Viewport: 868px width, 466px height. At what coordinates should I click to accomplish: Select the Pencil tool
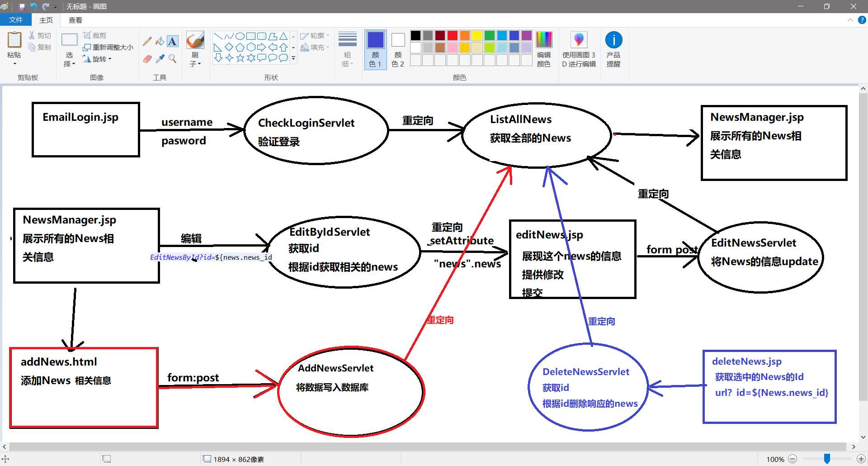click(147, 41)
